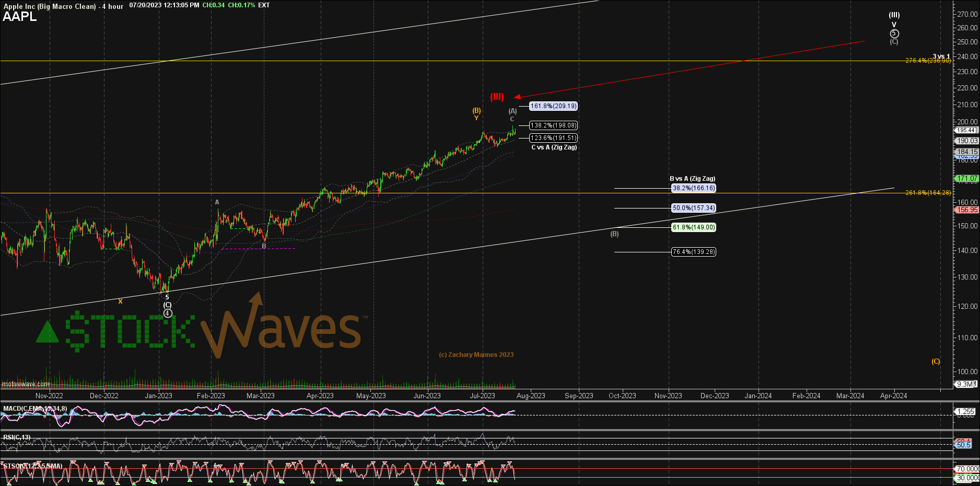
Task: Click Jan-2024 on the time axis
Action: point(758,396)
